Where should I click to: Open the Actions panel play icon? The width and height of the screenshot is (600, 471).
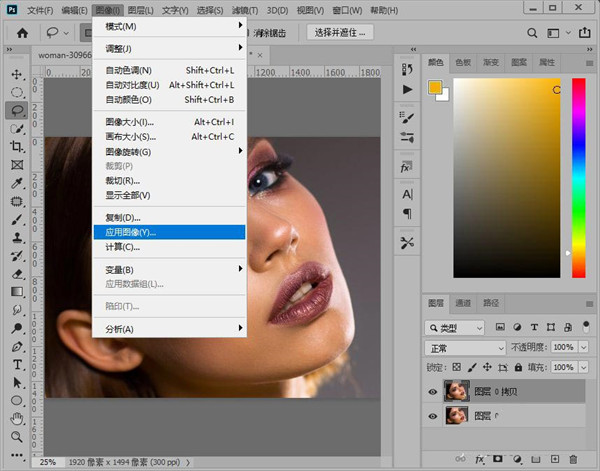point(407,90)
